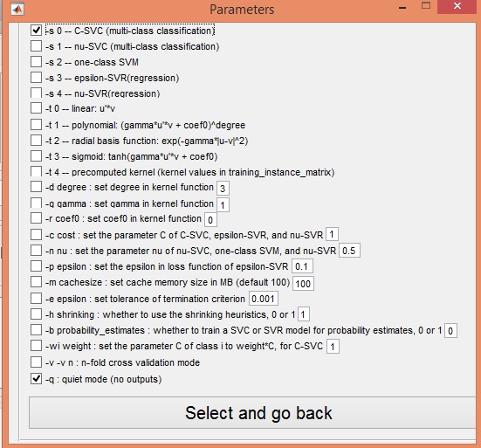Viewport: 481px width, 448px height.
Task: Close the Parameters window
Action: pos(457,6)
